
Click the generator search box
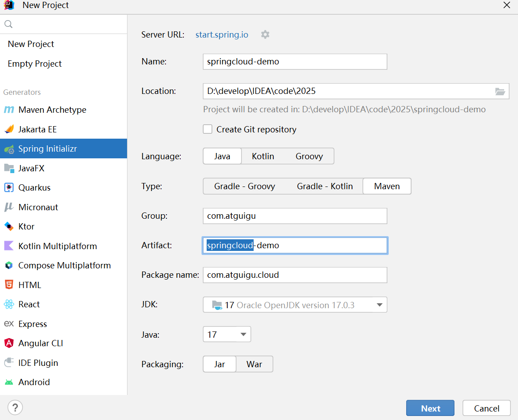point(64,24)
